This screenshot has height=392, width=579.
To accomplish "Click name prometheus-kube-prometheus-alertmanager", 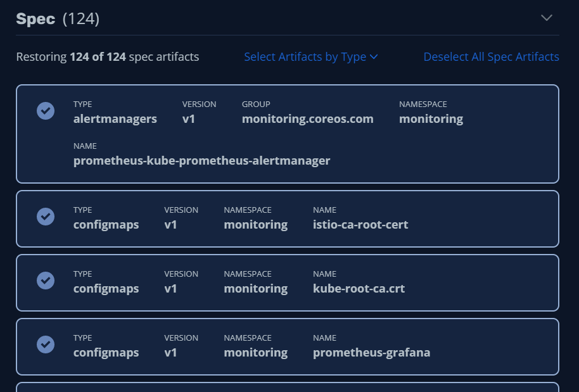I will pos(201,161).
